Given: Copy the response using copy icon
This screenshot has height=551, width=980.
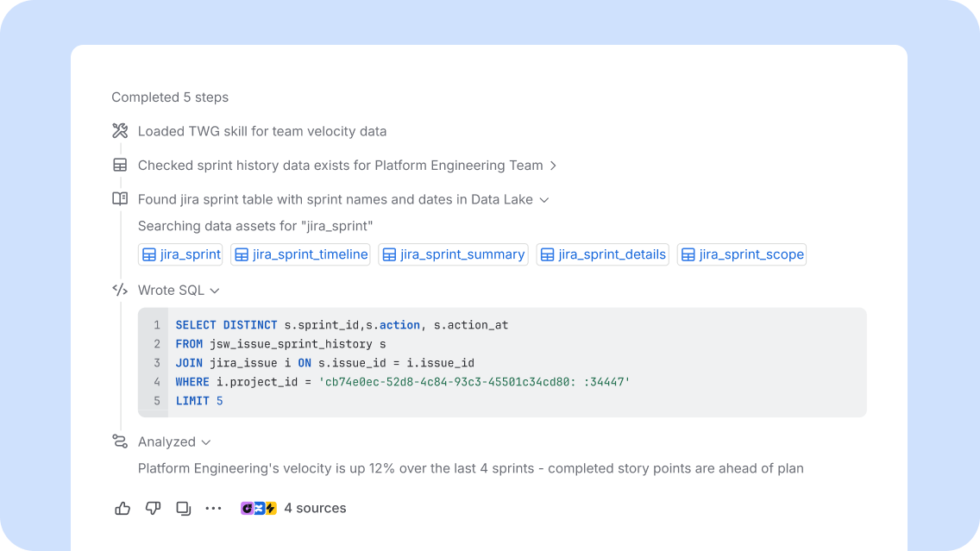Looking at the screenshot, I should [x=183, y=509].
